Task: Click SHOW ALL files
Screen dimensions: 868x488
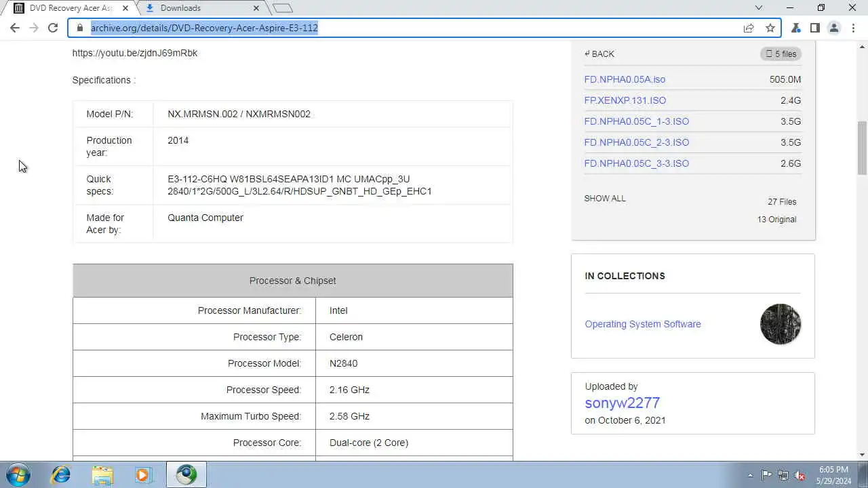Action: [x=605, y=199]
